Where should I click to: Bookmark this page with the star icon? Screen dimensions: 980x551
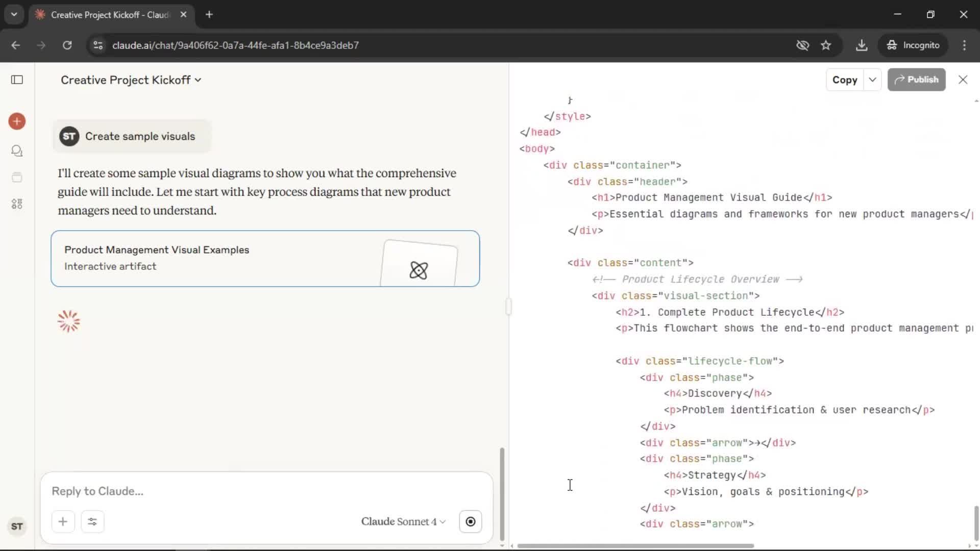click(x=826, y=45)
